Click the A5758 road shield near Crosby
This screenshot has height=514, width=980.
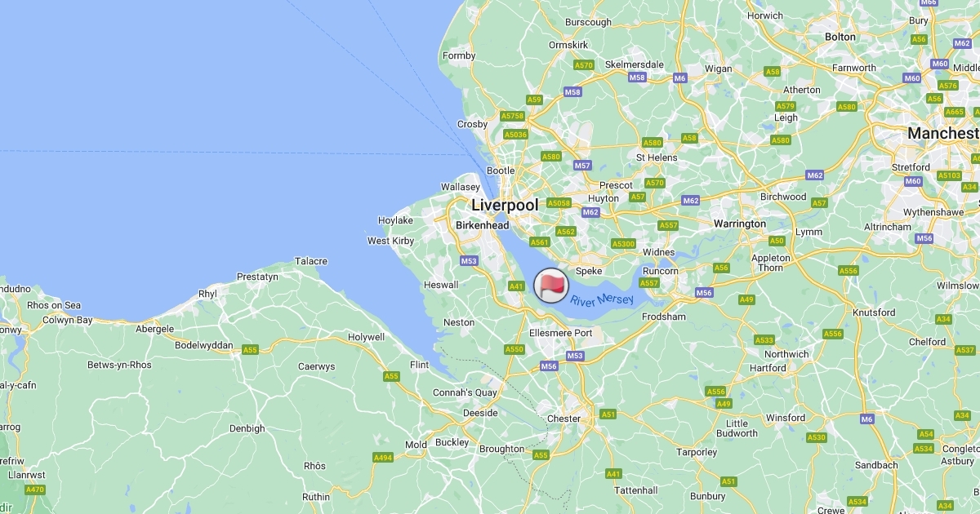pos(512,116)
